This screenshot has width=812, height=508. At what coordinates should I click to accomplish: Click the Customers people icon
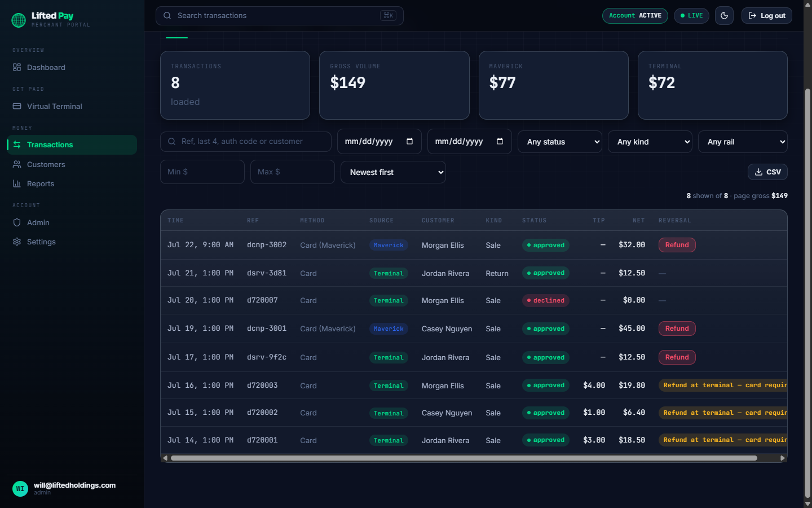click(x=17, y=164)
